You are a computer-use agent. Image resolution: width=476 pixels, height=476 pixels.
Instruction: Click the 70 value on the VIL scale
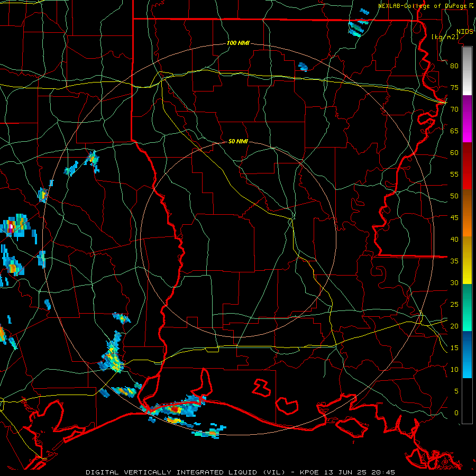(x=454, y=109)
